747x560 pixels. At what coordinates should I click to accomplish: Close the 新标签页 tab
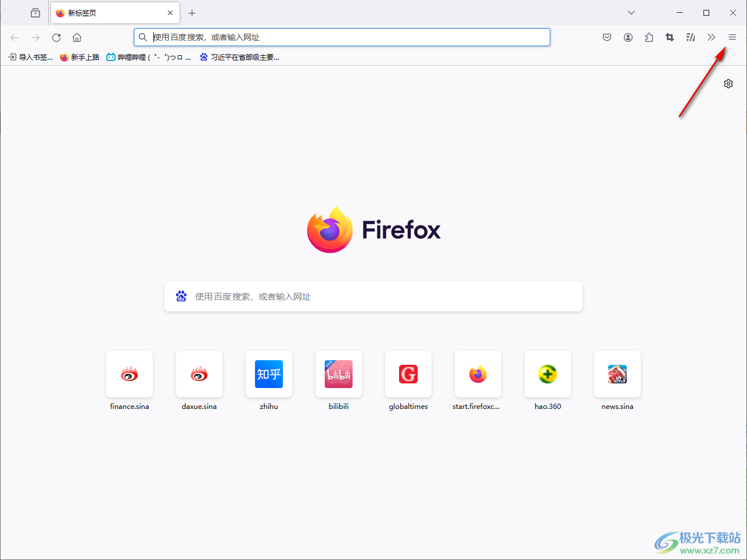170,13
